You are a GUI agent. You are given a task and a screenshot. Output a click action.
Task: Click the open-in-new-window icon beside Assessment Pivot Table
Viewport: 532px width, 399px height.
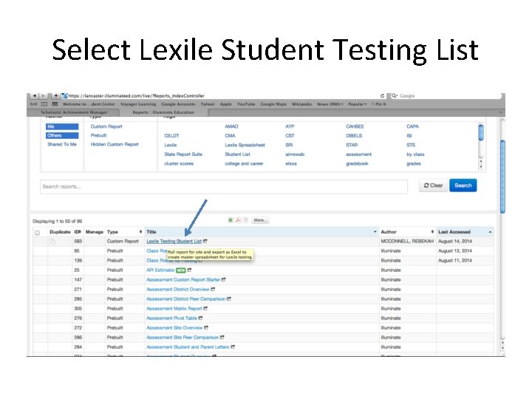click(x=201, y=318)
